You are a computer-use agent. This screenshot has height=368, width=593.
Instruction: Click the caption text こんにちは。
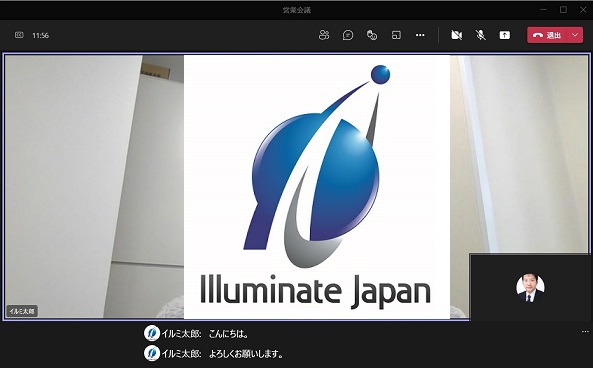tap(229, 334)
